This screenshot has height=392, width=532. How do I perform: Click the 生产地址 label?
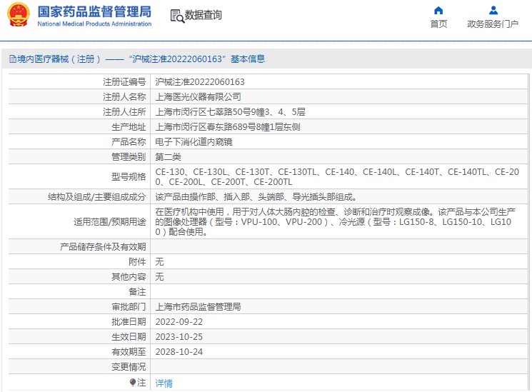[129, 127]
